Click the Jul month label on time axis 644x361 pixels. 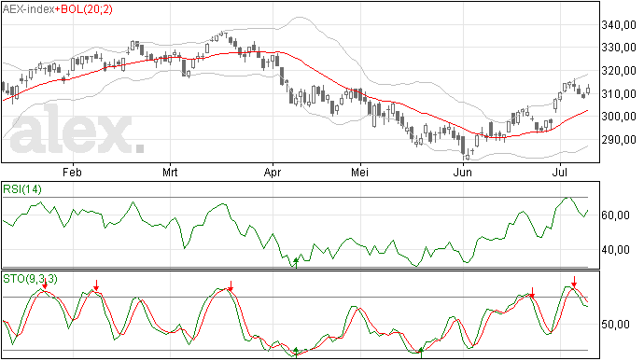[x=559, y=172]
